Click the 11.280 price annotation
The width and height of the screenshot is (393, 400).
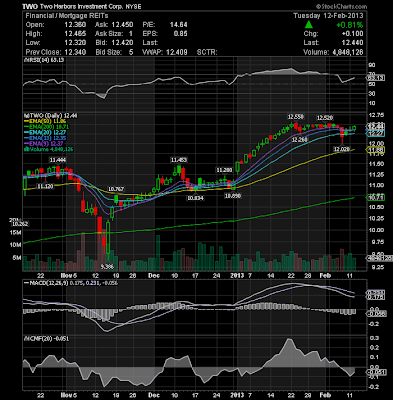coord(224,170)
